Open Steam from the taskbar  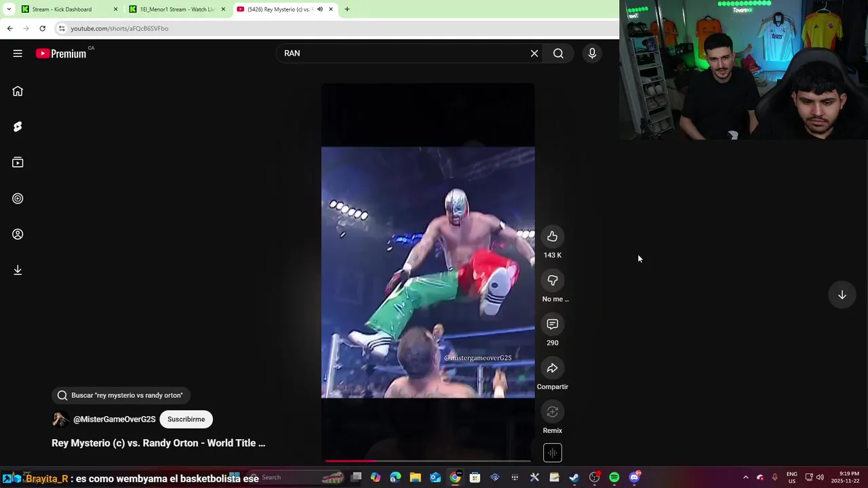(574, 477)
